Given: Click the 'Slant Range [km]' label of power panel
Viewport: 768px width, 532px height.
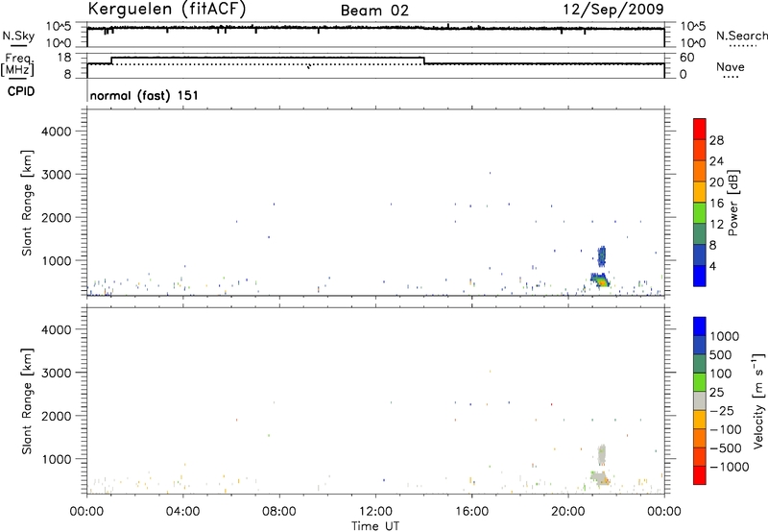Looking at the screenshot, I should [27, 203].
